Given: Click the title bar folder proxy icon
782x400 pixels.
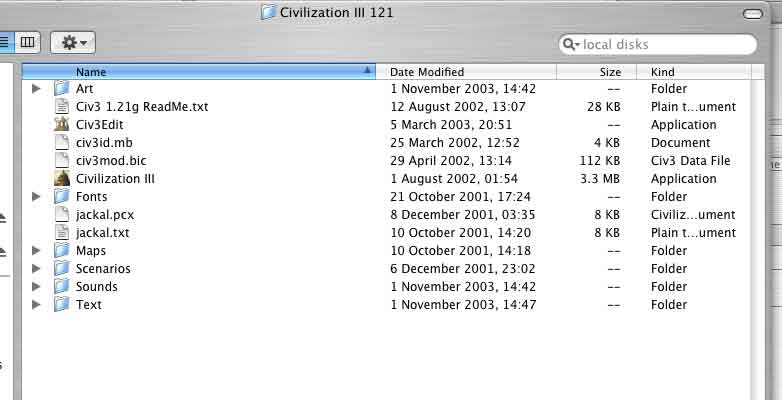Looking at the screenshot, I should pyautogui.click(x=268, y=12).
